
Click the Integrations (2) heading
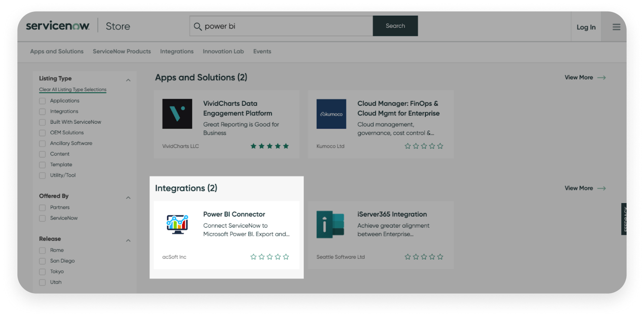pyautogui.click(x=186, y=188)
